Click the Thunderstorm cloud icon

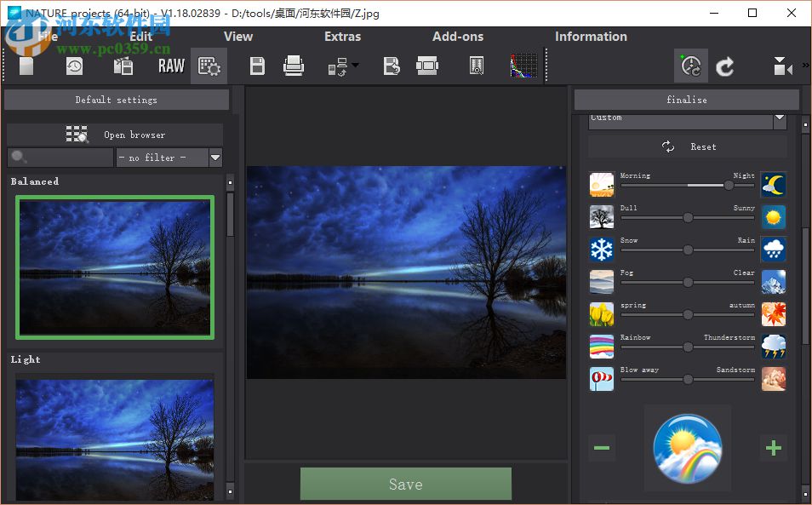pyautogui.click(x=773, y=346)
